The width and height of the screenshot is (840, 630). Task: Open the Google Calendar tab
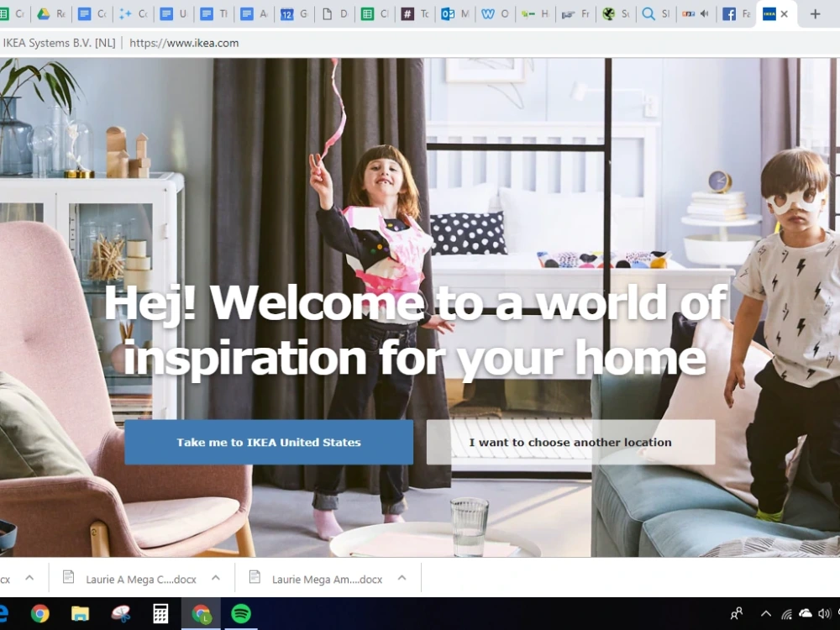[x=294, y=14]
